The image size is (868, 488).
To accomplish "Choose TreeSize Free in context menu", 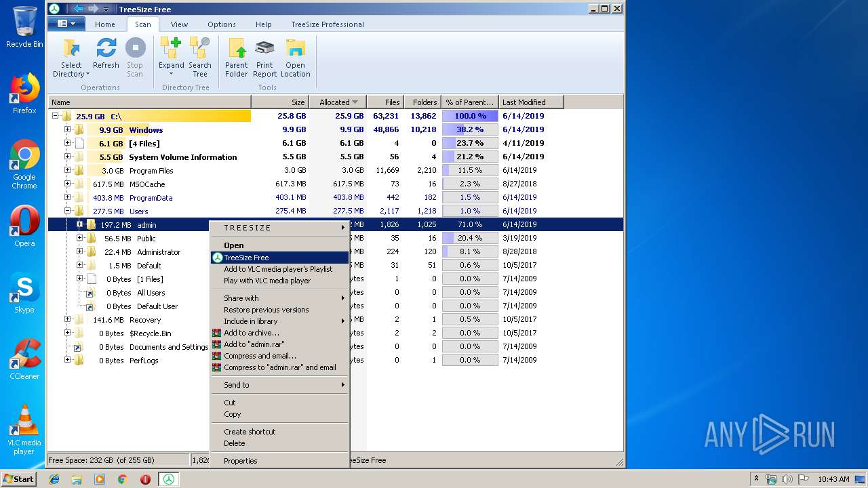I will [x=279, y=258].
